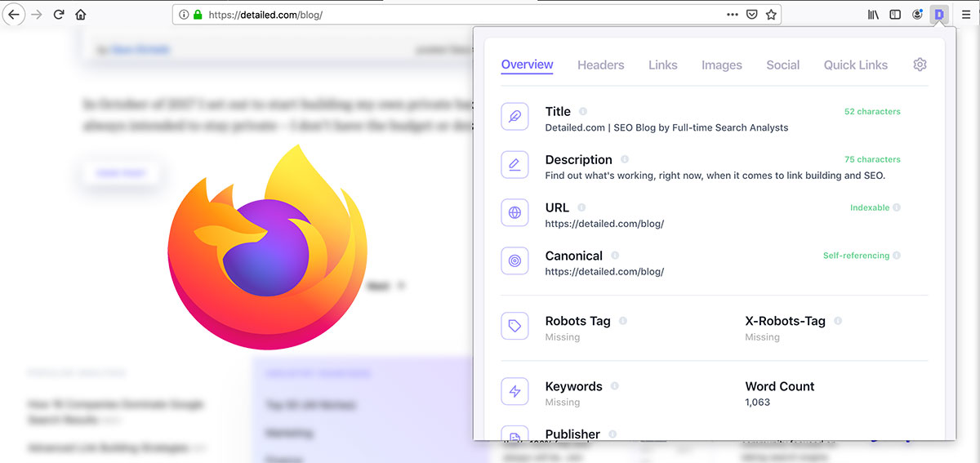Show info tooltip next to Keywords
Image resolution: width=980 pixels, height=463 pixels.
tap(614, 386)
